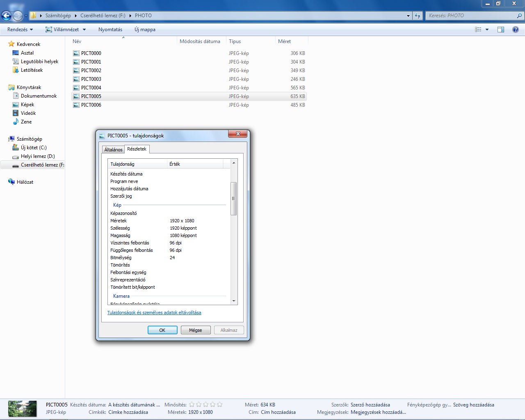The height and width of the screenshot is (420, 525).
Task: Select Dokumentumok in the sidebar
Action: (39, 96)
